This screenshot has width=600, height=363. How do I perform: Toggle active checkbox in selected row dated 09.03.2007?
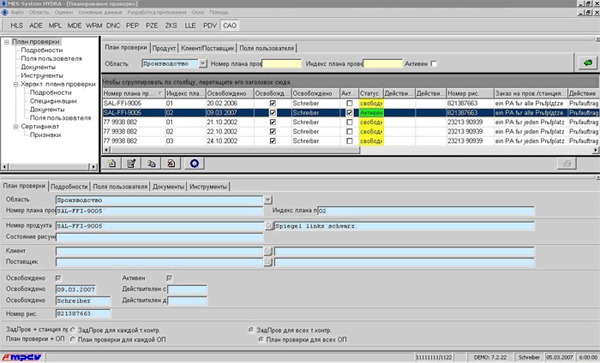click(349, 112)
